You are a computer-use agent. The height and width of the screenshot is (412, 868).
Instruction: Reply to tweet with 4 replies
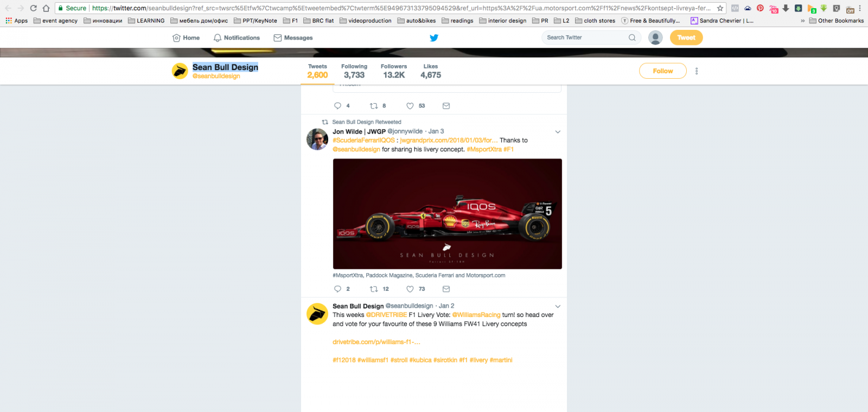(x=337, y=106)
